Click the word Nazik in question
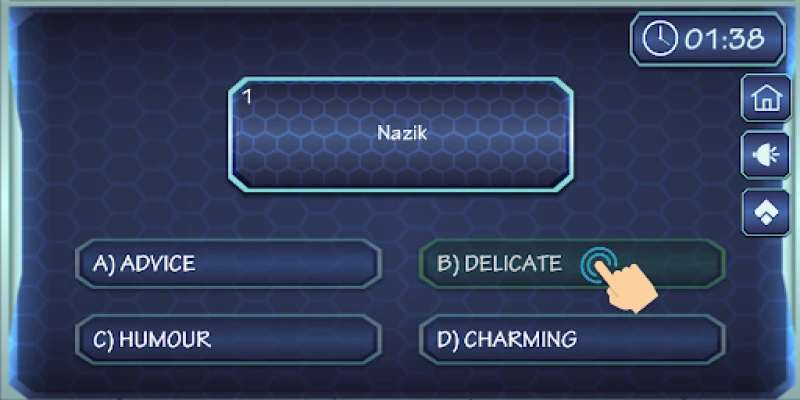 tap(402, 132)
